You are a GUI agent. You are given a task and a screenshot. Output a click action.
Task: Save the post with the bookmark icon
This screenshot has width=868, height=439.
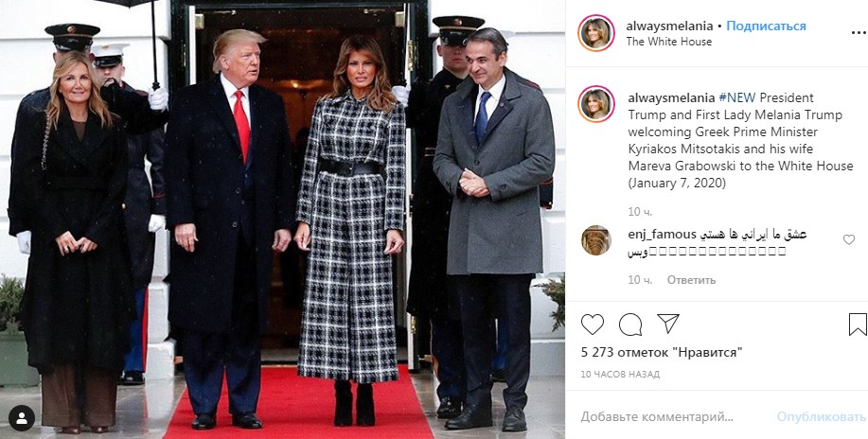pos(858,325)
